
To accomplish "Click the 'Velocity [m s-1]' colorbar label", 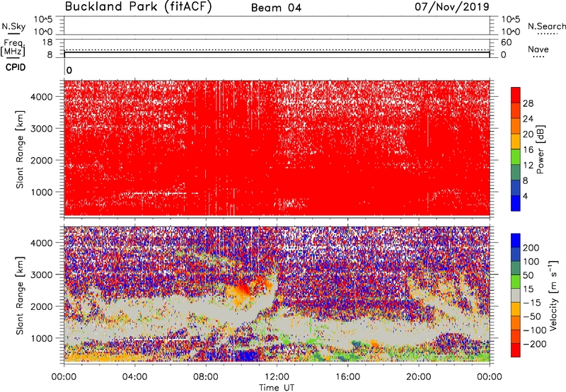I will 553,295.
